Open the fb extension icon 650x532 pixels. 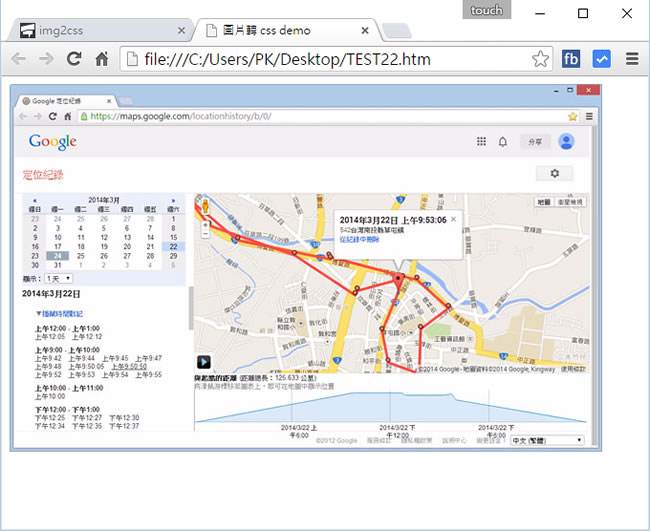[x=571, y=59]
